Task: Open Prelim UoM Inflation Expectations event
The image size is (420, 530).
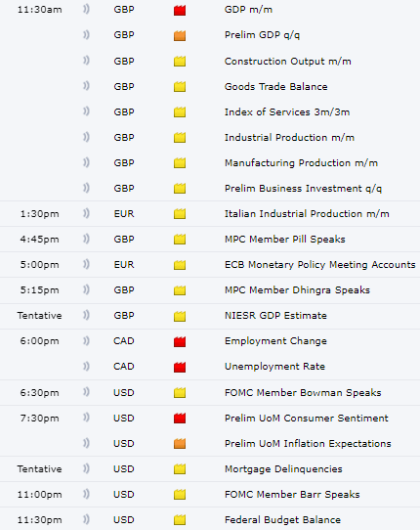Action: coord(308,444)
